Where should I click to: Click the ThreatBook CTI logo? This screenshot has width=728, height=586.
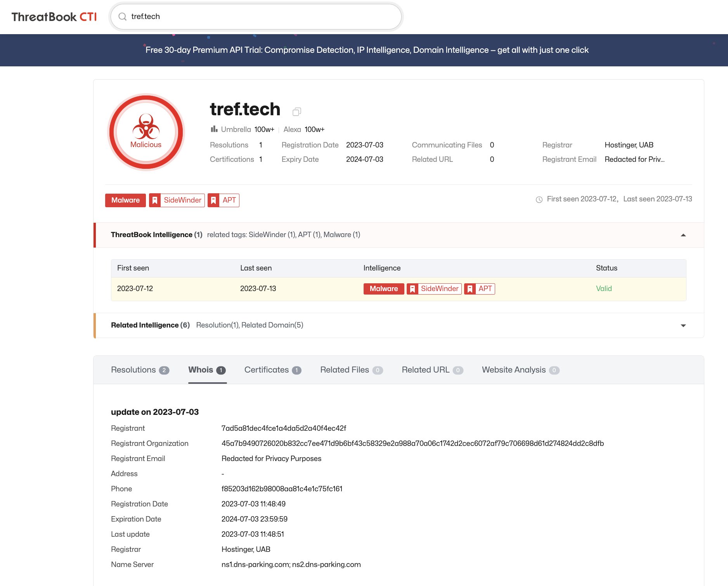[54, 17]
